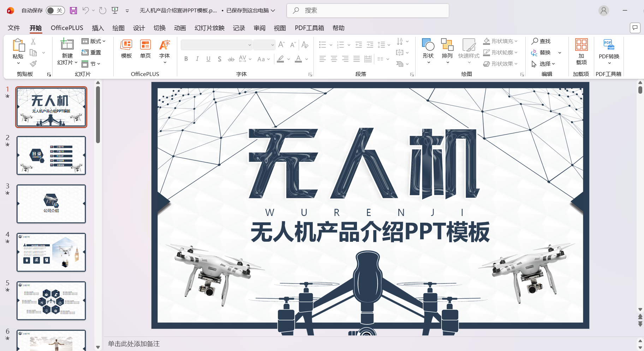Toggle text Shadow formatting
The height and width of the screenshot is (351, 644).
click(x=220, y=59)
